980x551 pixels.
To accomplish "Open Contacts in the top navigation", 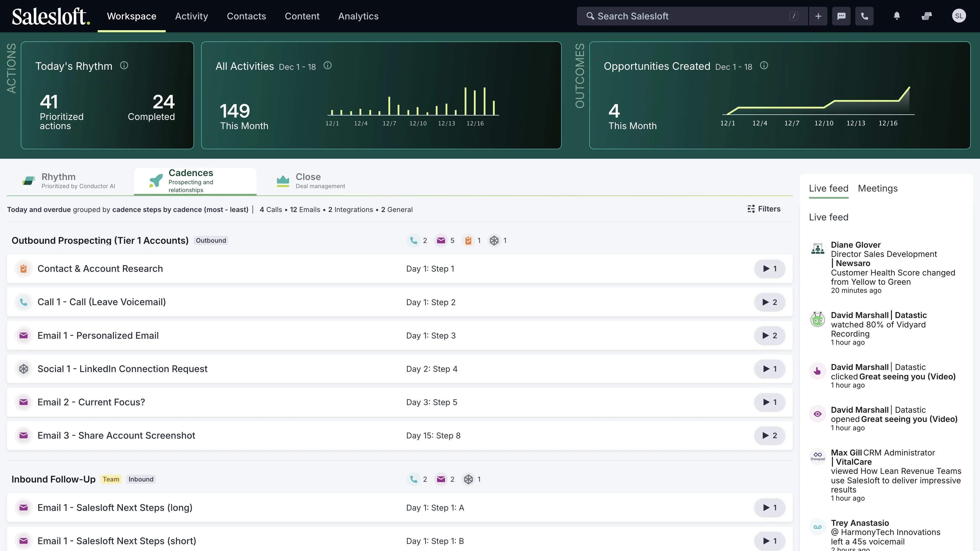I will (x=246, y=16).
